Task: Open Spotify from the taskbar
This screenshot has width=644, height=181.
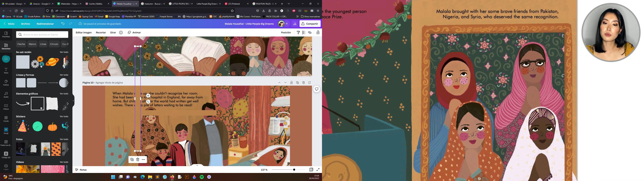Action: [202, 177]
